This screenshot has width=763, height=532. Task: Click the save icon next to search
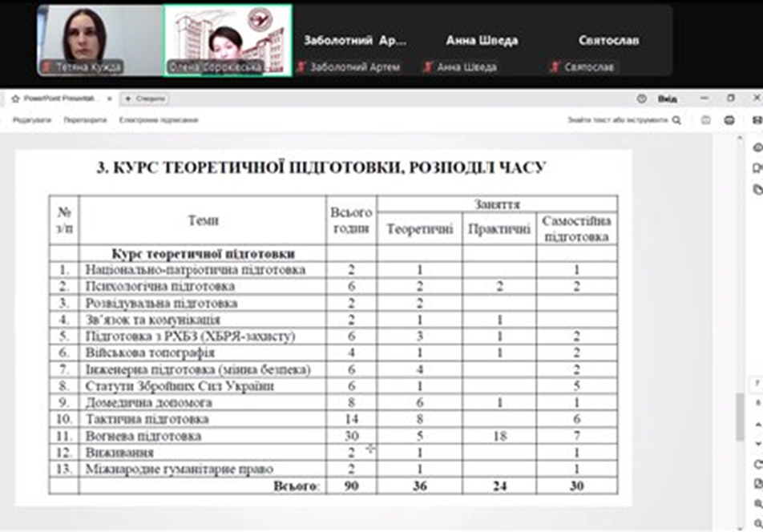[705, 120]
